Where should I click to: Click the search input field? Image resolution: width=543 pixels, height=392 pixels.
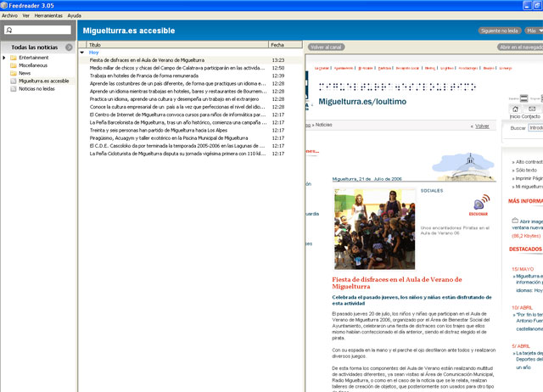click(x=37, y=31)
